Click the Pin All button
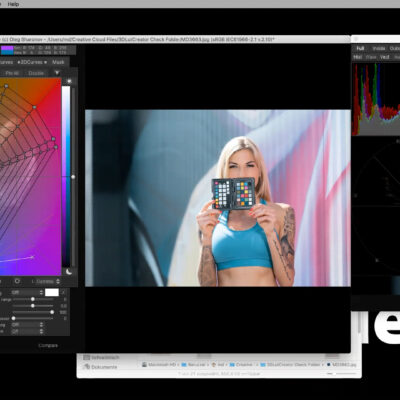This screenshot has width=400, height=400. tap(12, 73)
